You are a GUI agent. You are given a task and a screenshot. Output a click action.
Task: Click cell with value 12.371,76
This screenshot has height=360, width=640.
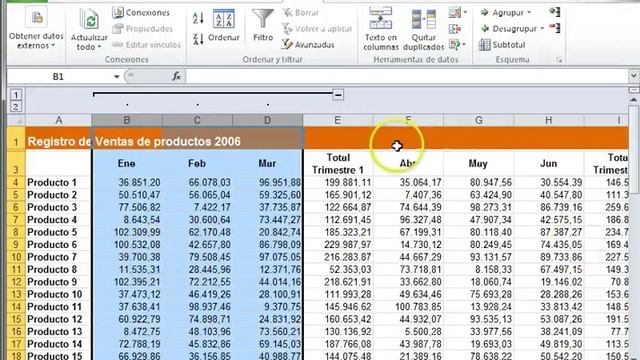pos(267,269)
